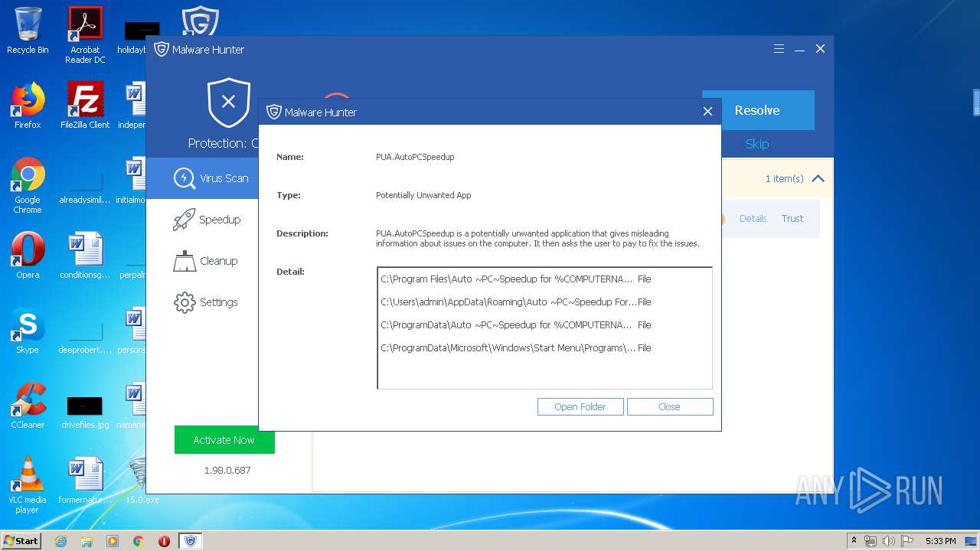Open Malware Hunter hamburger menu
The height and width of the screenshot is (551, 980).
pos(779,49)
